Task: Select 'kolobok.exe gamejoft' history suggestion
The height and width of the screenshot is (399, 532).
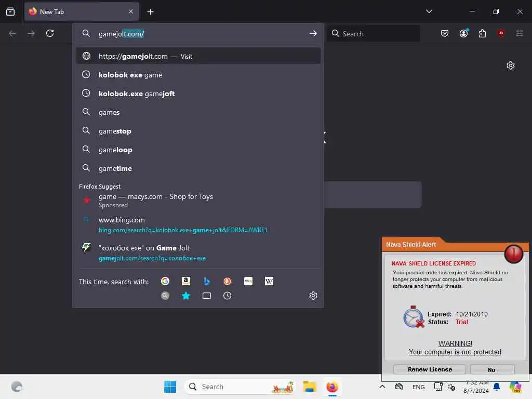Action: click(198, 94)
